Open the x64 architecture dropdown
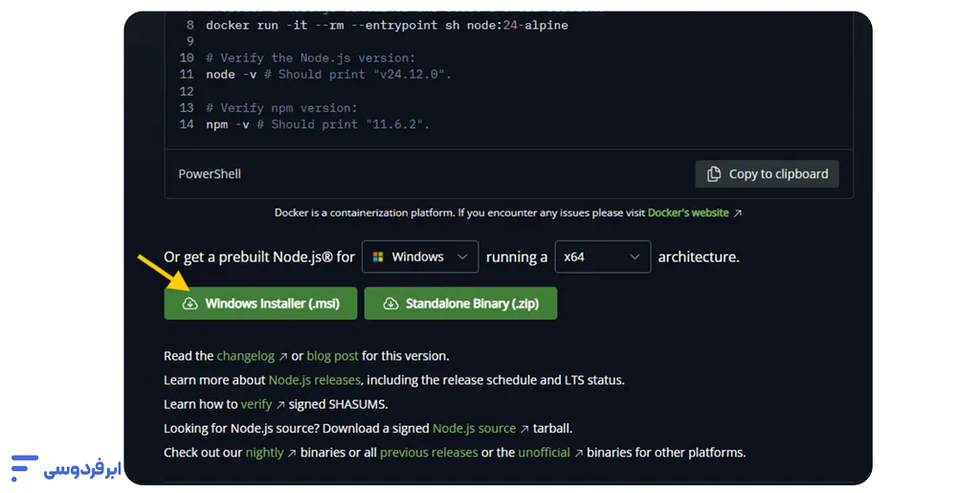The image size is (980, 493). (603, 257)
